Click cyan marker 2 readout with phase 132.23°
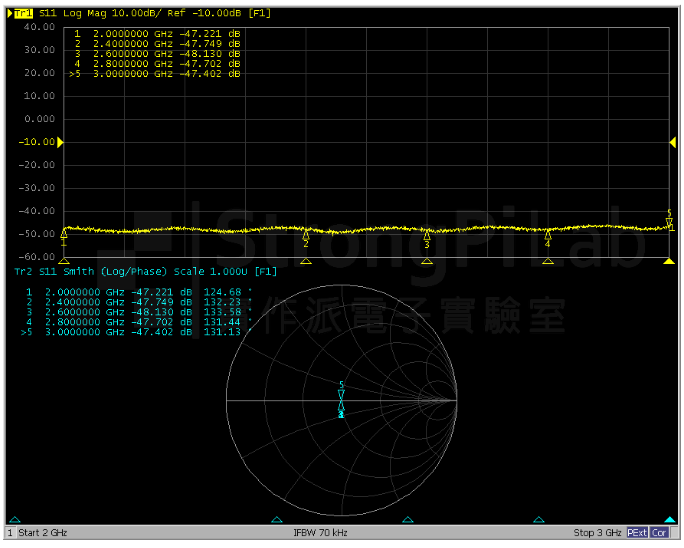 point(138,302)
